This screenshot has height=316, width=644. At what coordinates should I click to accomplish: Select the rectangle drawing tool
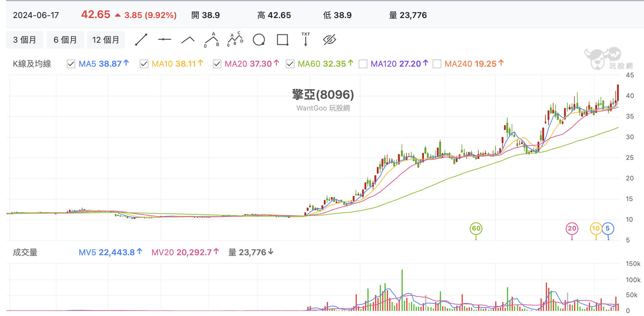pyautogui.click(x=283, y=40)
